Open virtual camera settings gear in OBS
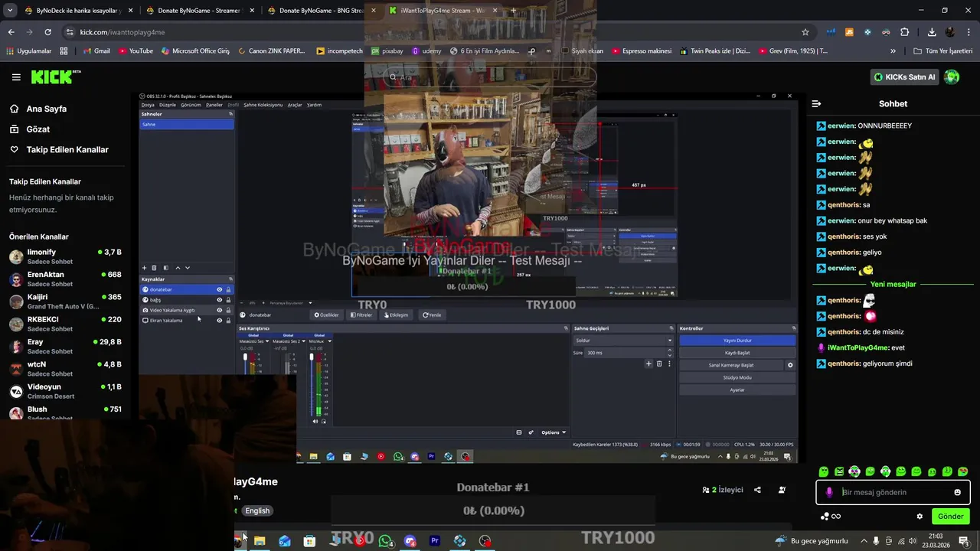The height and width of the screenshot is (551, 980). pos(790,365)
